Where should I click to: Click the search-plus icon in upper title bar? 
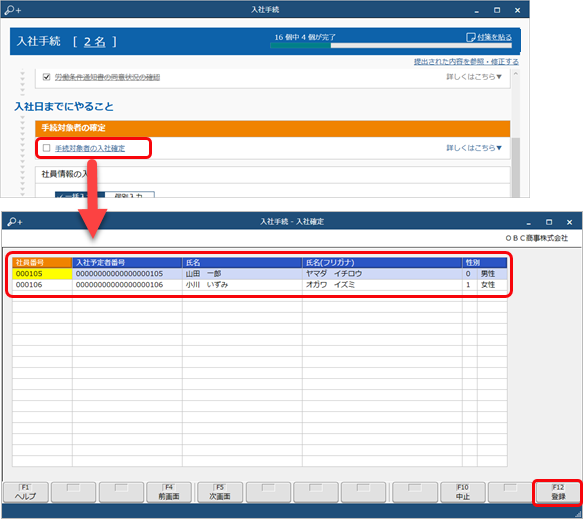(13, 10)
